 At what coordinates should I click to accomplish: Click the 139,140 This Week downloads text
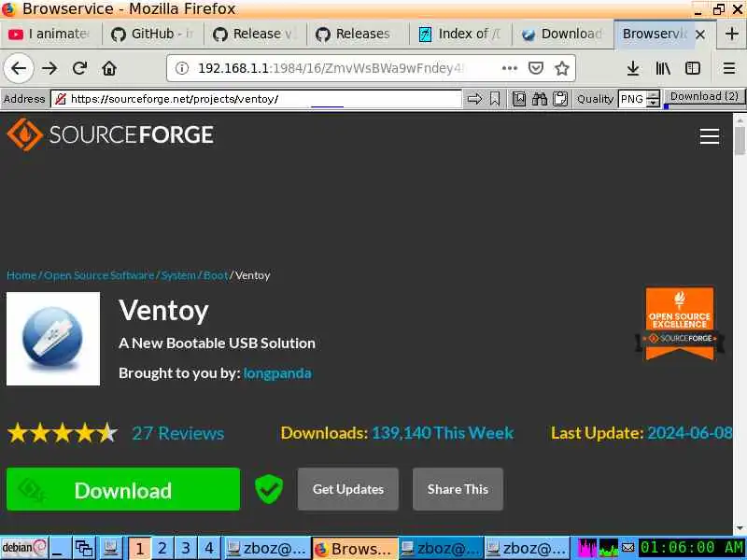[x=443, y=433]
